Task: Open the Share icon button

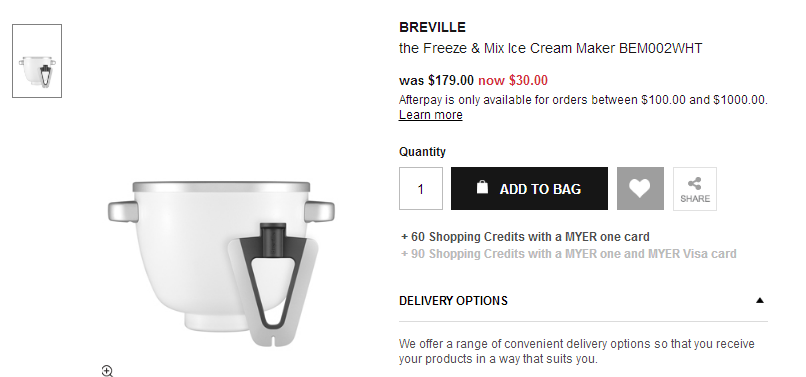Action: (695, 189)
